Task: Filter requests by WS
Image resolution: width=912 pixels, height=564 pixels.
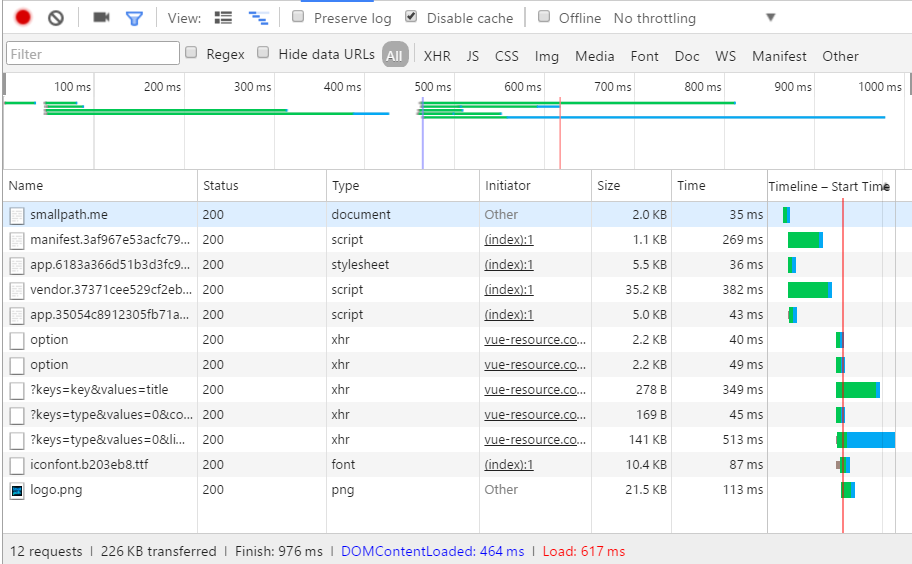Action: point(725,56)
